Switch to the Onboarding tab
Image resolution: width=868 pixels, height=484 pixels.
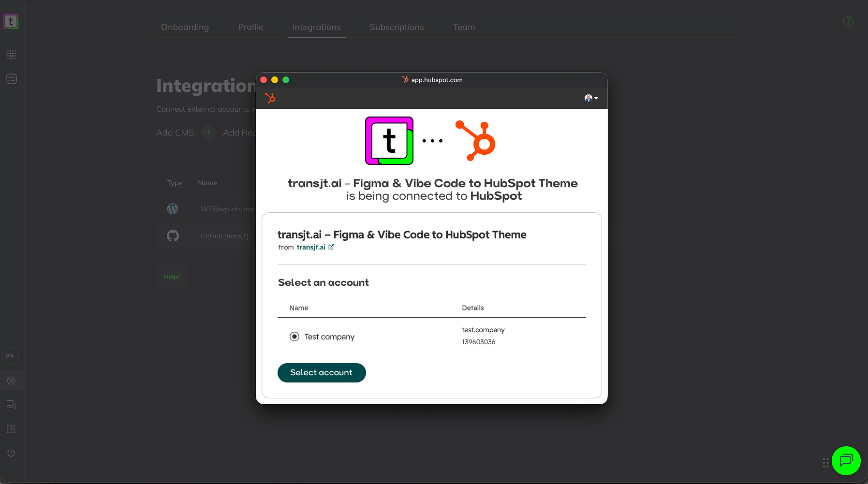pos(185,27)
